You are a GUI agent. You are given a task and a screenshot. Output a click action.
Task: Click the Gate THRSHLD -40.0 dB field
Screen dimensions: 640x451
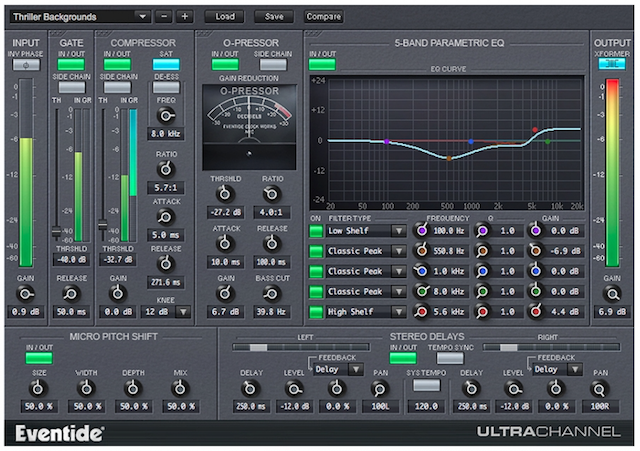point(71,260)
